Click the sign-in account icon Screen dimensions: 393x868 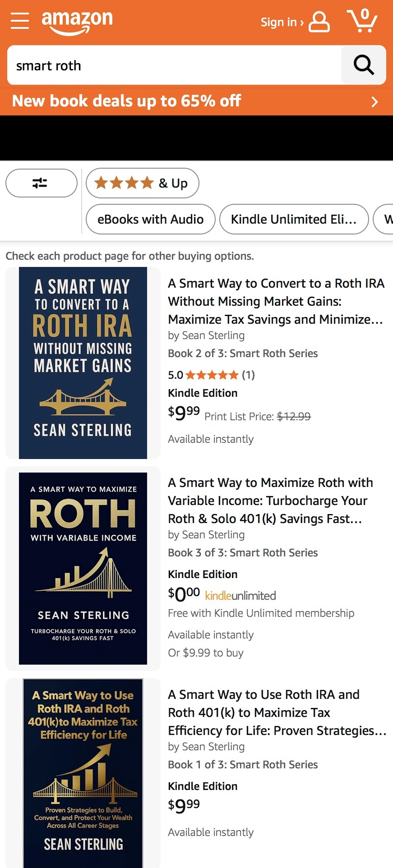319,22
